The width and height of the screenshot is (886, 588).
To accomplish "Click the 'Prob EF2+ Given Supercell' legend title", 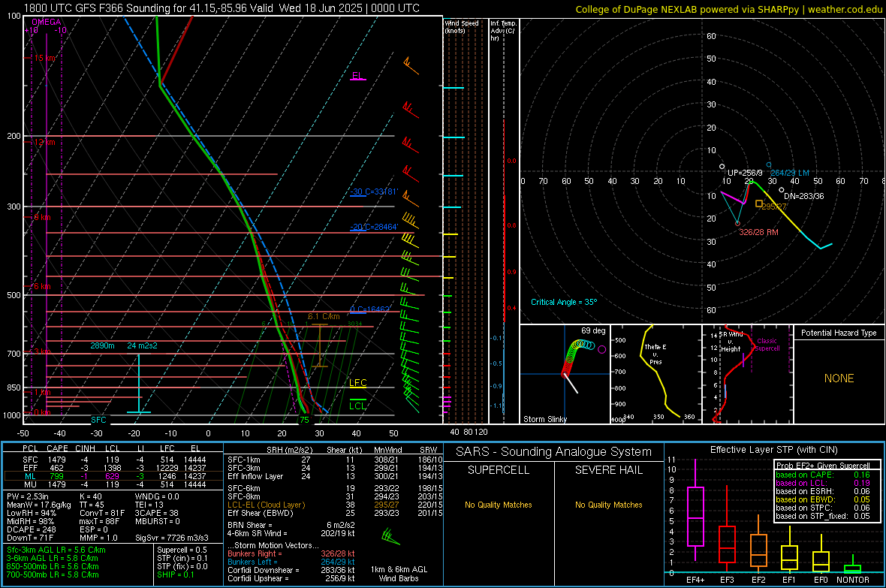I will click(x=823, y=466).
